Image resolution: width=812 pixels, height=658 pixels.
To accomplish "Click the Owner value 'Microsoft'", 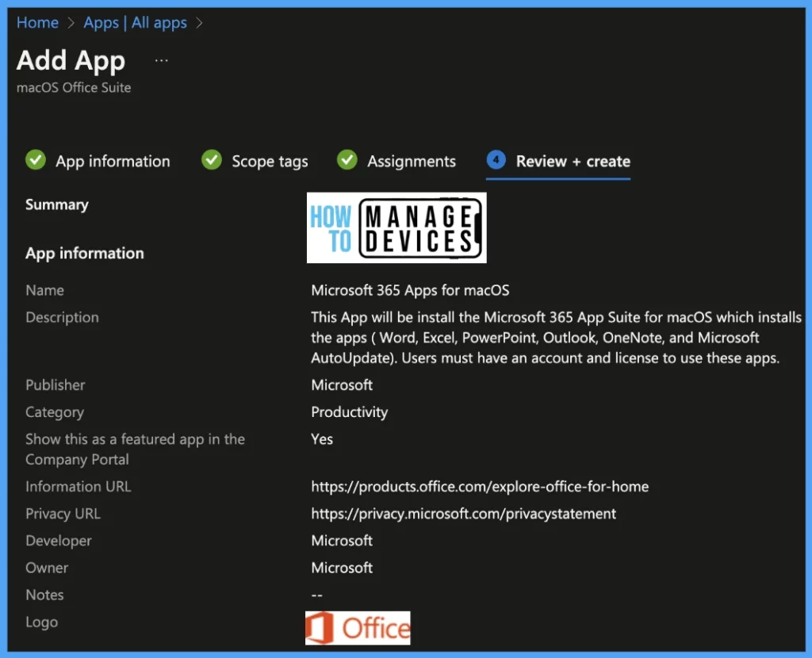I will click(x=342, y=568).
